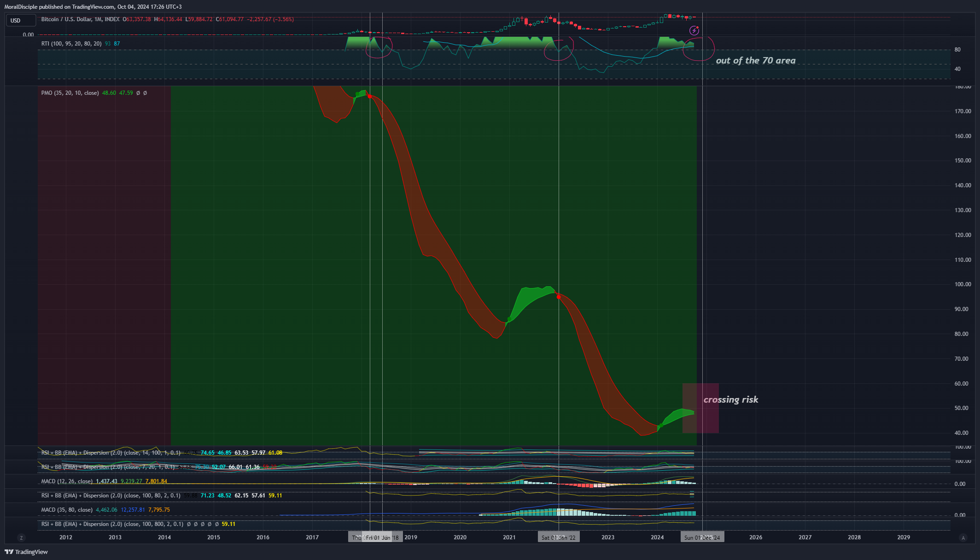Select the RTI (100, 95, 20, 80, 20) legend

point(71,44)
